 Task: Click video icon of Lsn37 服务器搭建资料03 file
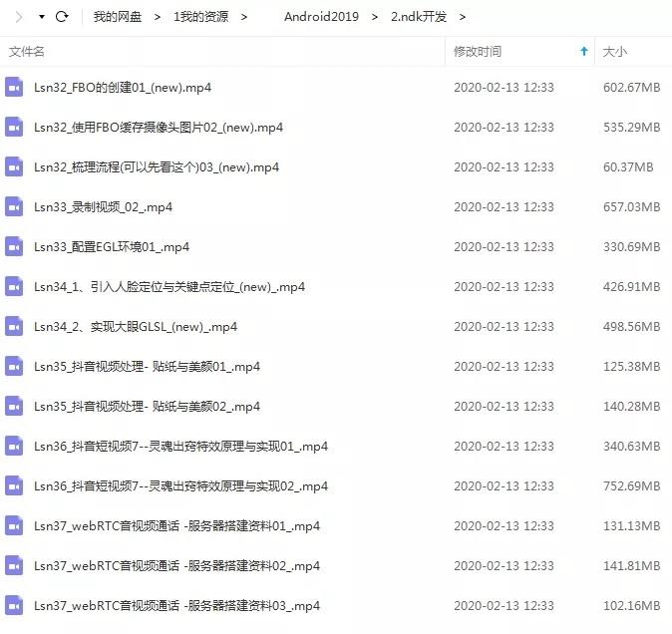click(14, 605)
